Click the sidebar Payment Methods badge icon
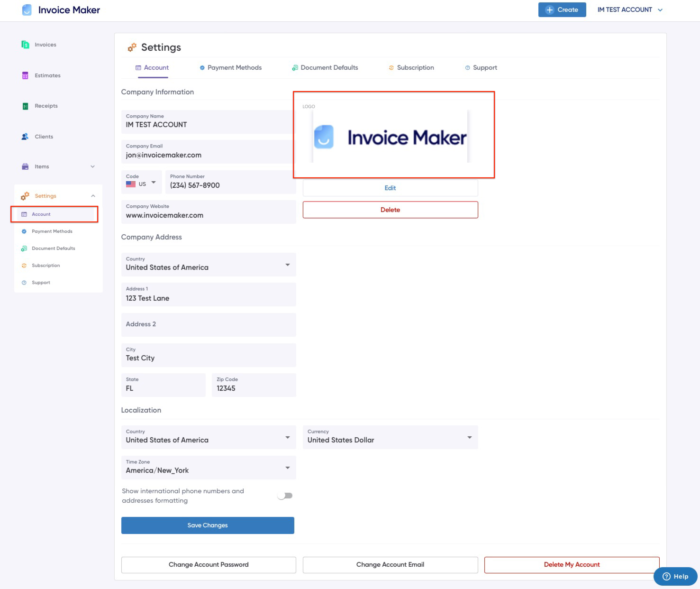Viewport: 700px width, 589px height. click(x=24, y=231)
